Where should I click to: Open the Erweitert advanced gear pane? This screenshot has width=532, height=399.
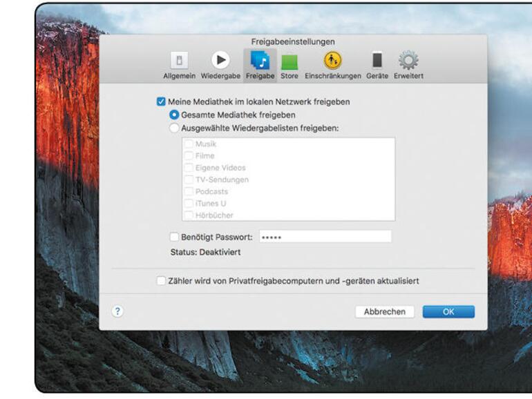click(408, 66)
